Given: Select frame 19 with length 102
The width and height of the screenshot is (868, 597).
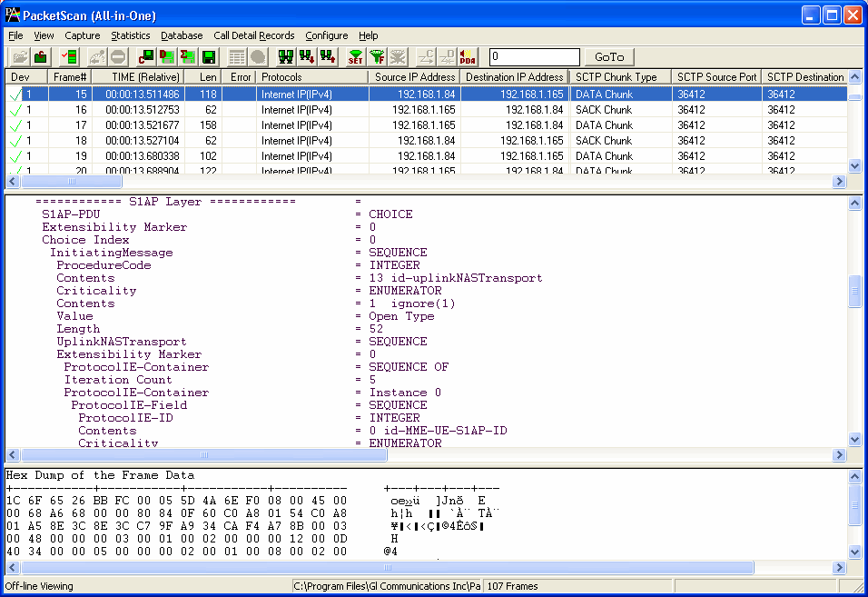Looking at the screenshot, I should tap(426, 156).
